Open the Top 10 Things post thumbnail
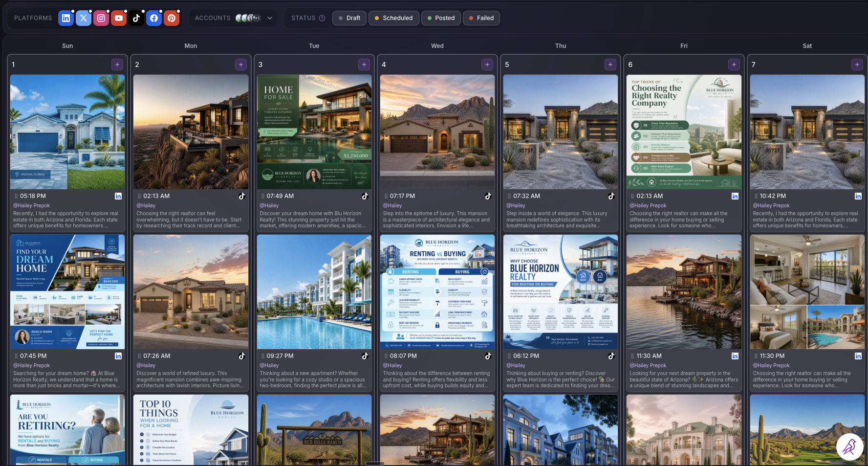 (191, 430)
